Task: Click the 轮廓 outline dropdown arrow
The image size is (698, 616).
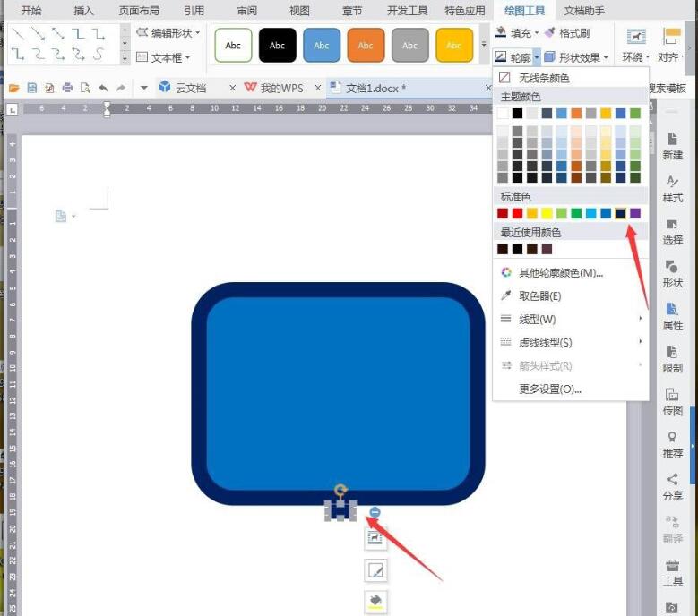Action: [x=537, y=57]
